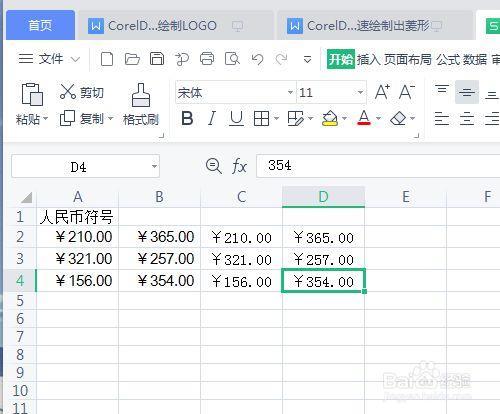Set top vertical alignment

[442, 91]
